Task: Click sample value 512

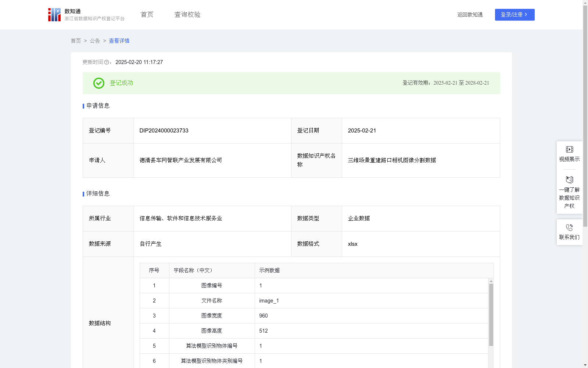Action: pyautogui.click(x=263, y=331)
